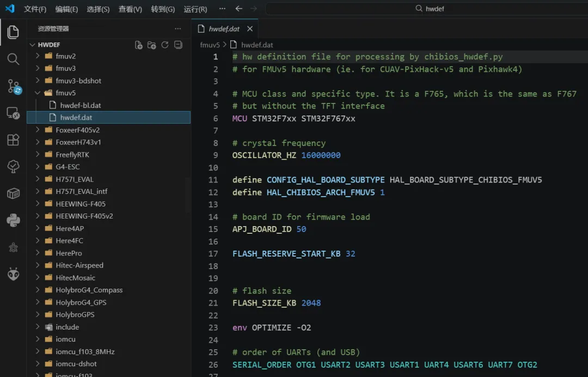This screenshot has width=588, height=377.
Task: Open hwdef-bl.dat in the file tree
Action: [x=81, y=105]
